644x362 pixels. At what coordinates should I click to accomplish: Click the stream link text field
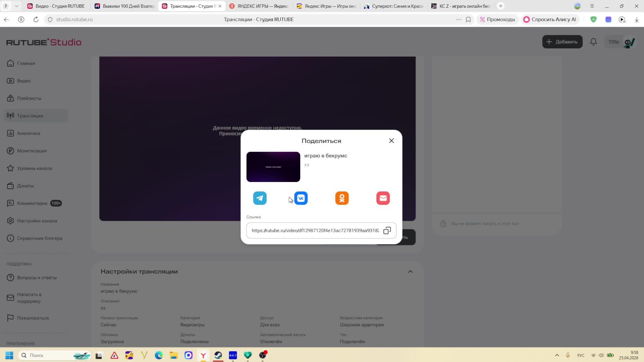315,231
